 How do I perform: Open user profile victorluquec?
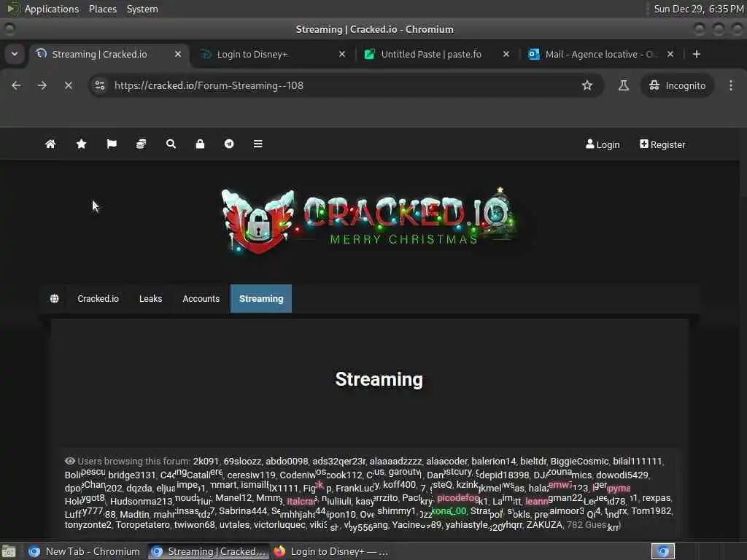[279, 525]
